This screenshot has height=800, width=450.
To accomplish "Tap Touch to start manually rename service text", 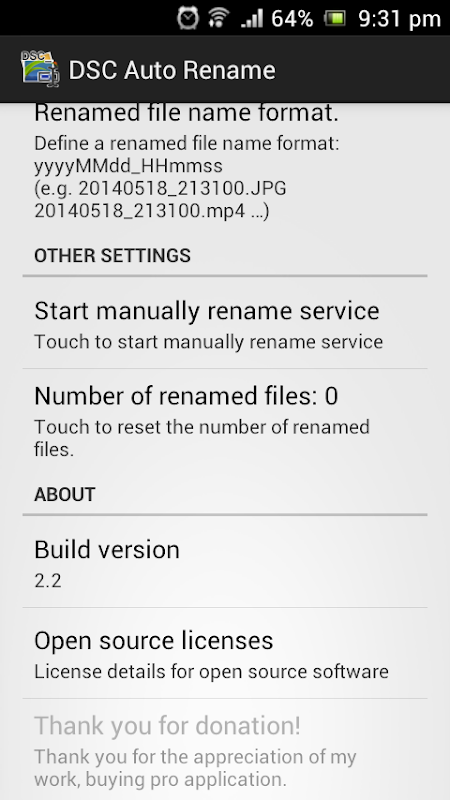I will click(208, 341).
